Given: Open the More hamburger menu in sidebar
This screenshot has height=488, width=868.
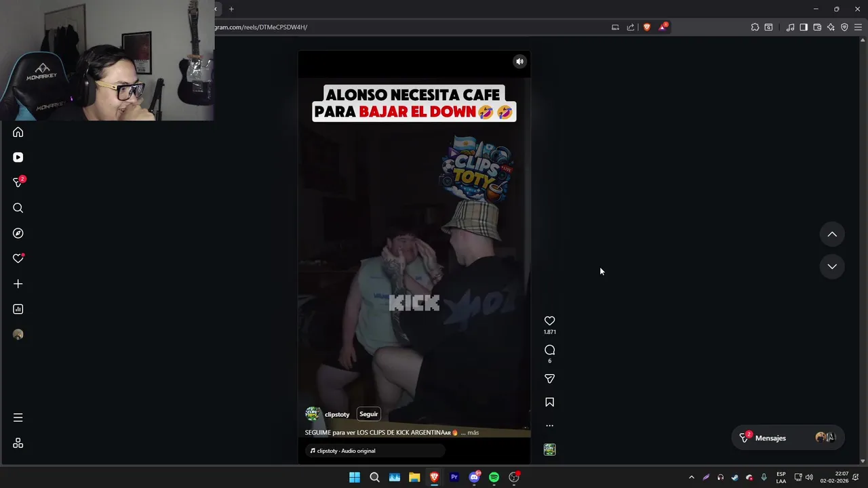Looking at the screenshot, I should [x=18, y=418].
